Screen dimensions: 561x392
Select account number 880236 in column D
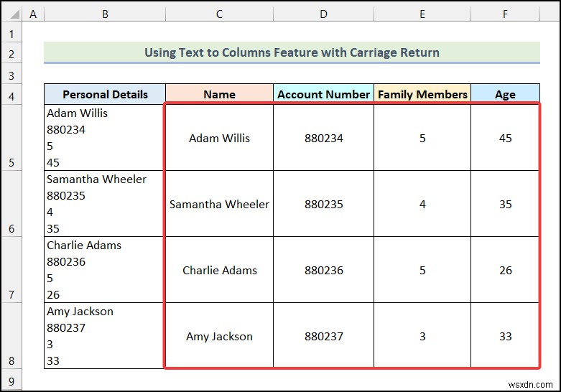pos(323,270)
